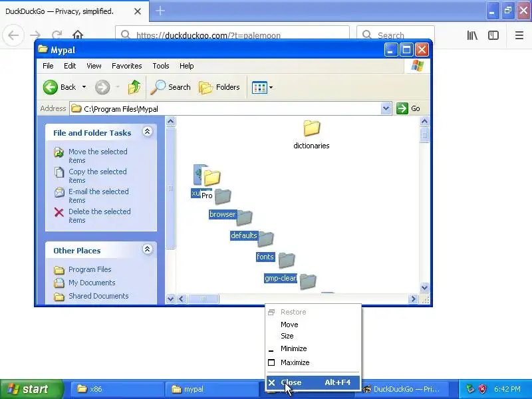This screenshot has width=532, height=399.
Task: Open Program Files in Other Places
Action: [90, 269]
